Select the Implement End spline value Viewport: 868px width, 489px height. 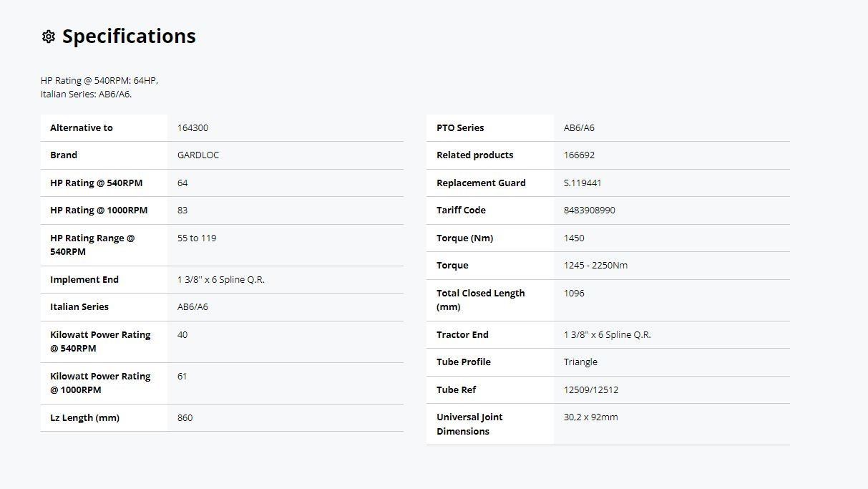coord(220,280)
